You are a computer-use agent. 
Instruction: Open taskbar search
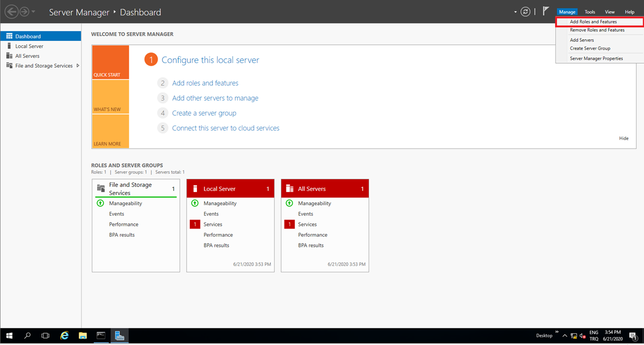28,335
